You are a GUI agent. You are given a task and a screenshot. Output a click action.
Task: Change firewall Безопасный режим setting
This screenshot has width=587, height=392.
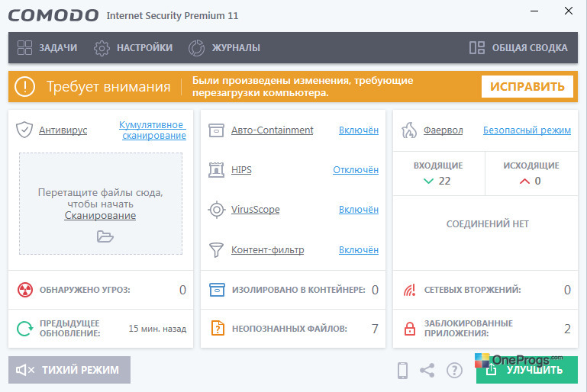(527, 130)
